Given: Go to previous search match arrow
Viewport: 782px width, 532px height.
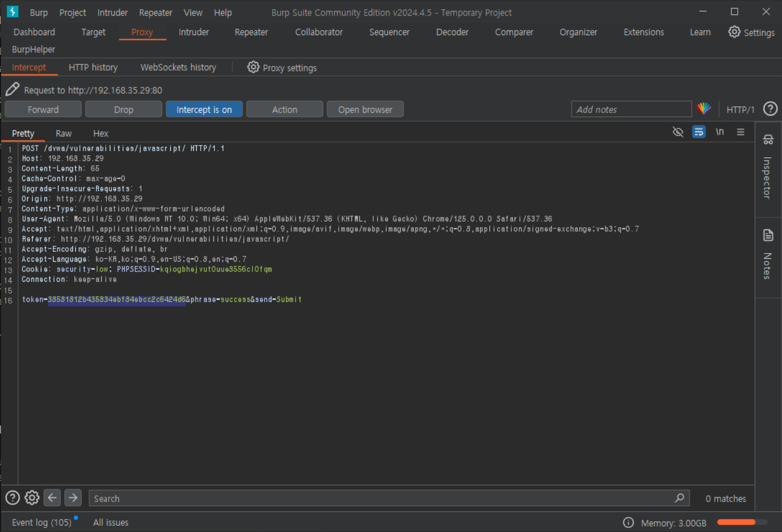Looking at the screenshot, I should pos(52,497).
